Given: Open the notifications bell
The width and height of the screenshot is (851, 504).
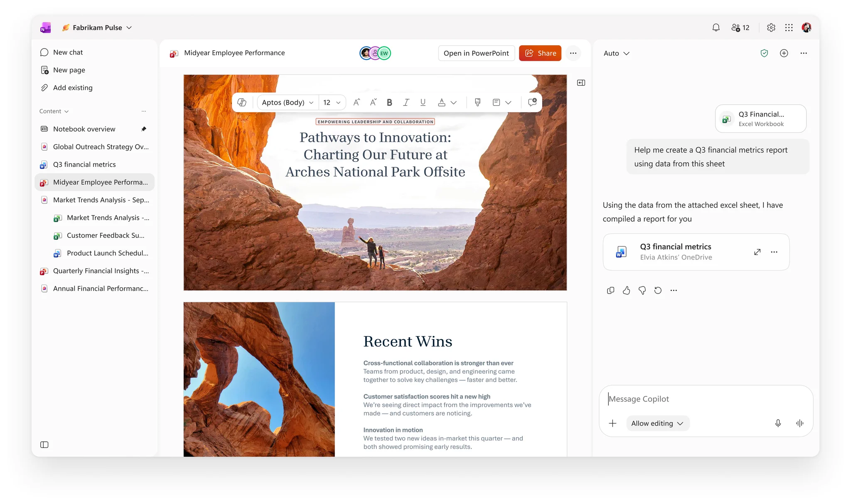Looking at the screenshot, I should click(x=716, y=27).
